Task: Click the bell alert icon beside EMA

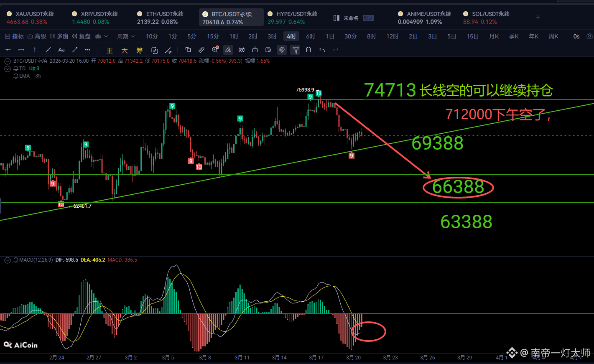Action: [x=16, y=76]
